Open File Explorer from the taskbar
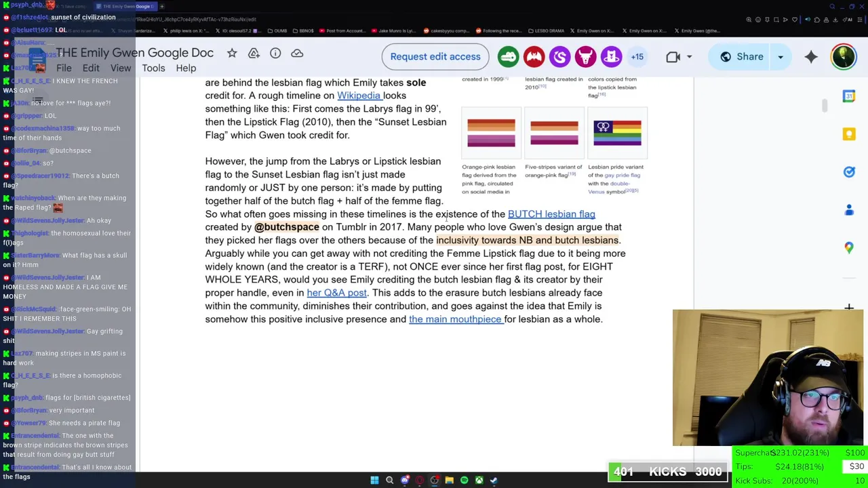Screen dimensions: 868x488 pyautogui.click(x=449, y=480)
